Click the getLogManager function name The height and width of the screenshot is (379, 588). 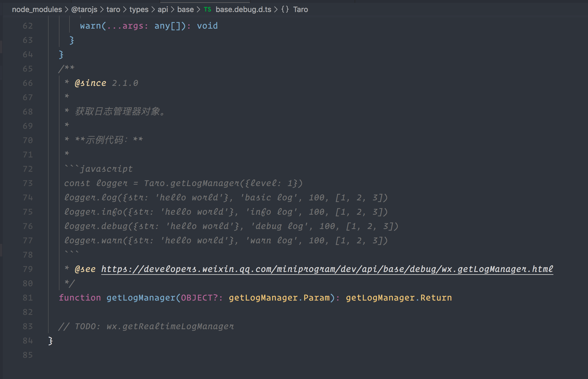tap(141, 298)
